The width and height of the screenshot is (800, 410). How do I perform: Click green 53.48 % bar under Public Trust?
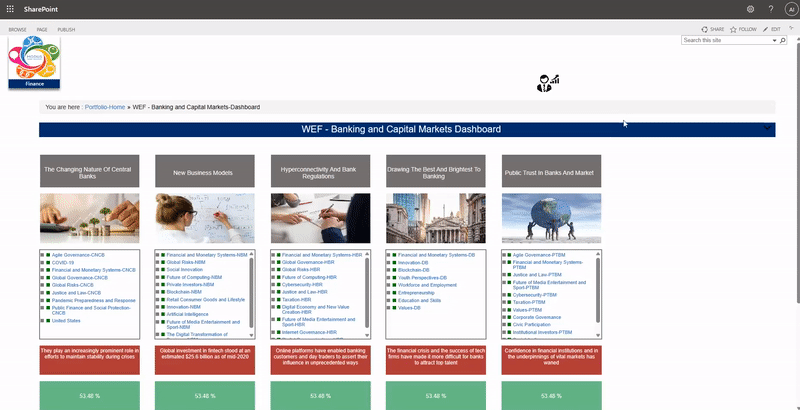[551, 396]
